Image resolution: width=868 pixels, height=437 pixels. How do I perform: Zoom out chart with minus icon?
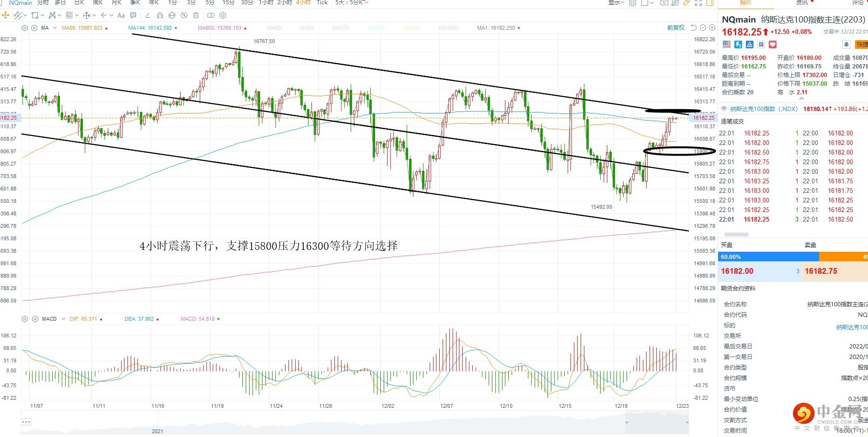[x=702, y=28]
